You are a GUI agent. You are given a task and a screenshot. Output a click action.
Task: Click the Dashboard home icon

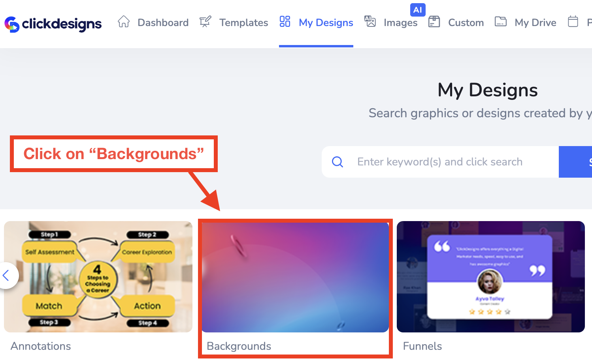(x=124, y=21)
